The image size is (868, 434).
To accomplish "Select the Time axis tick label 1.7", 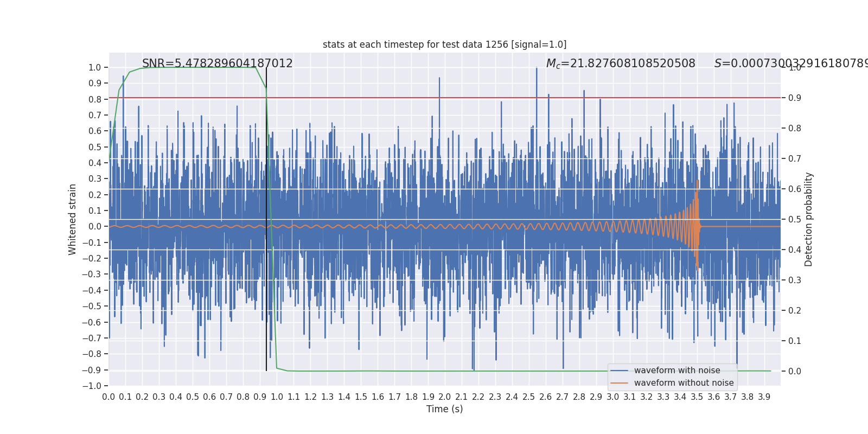I will point(394,397).
